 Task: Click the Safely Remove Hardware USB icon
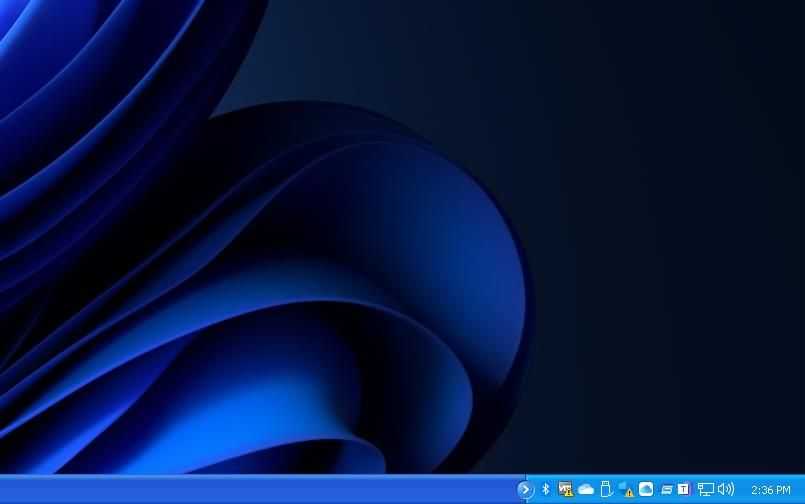[605, 489]
